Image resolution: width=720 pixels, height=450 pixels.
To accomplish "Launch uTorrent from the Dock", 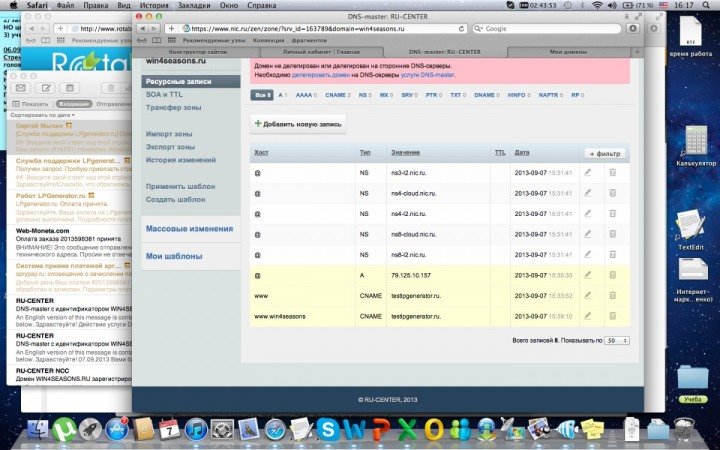I will tap(65, 431).
